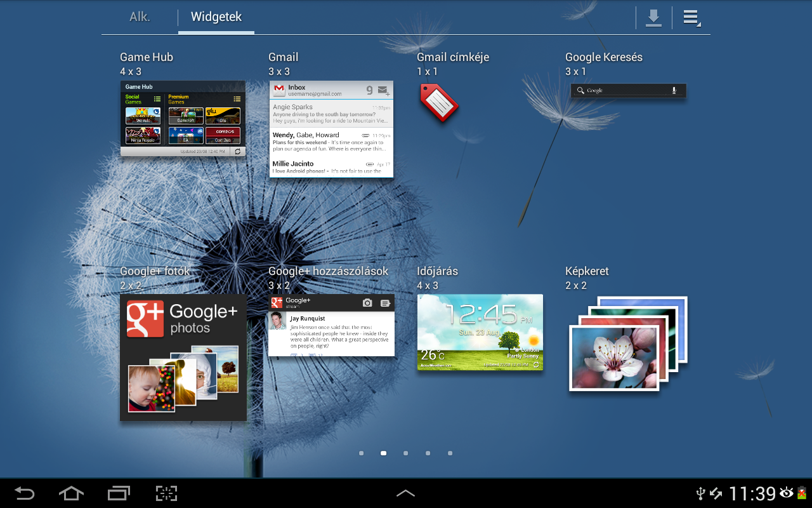
Task: Tap the red Gmail címkéje label icon
Action: pos(439,102)
